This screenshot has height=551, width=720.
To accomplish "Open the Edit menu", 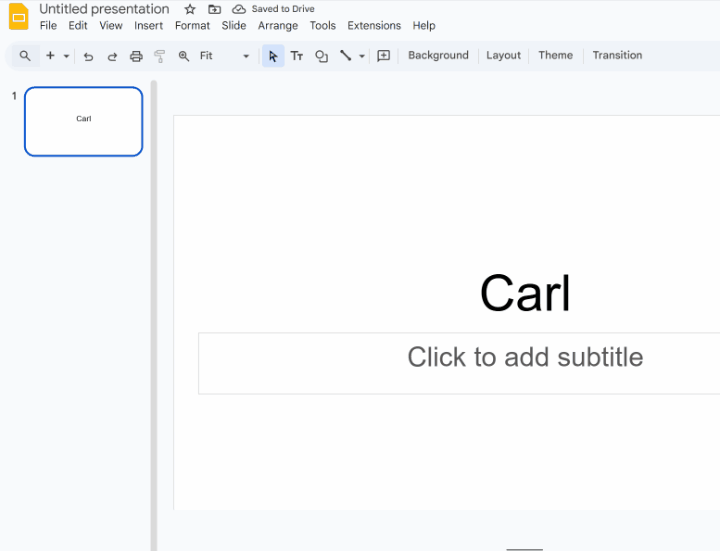I will [78, 26].
